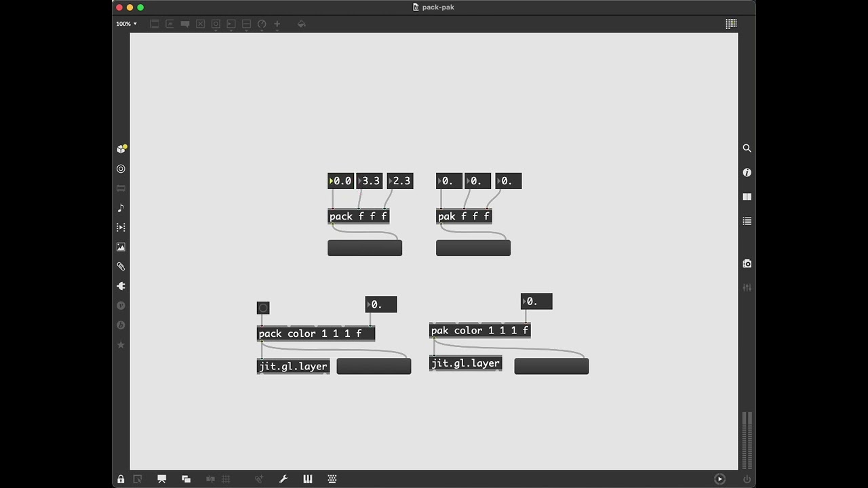This screenshot has width=868, height=488.
Task: Click the play transport icon at bottom right
Action: (x=720, y=479)
